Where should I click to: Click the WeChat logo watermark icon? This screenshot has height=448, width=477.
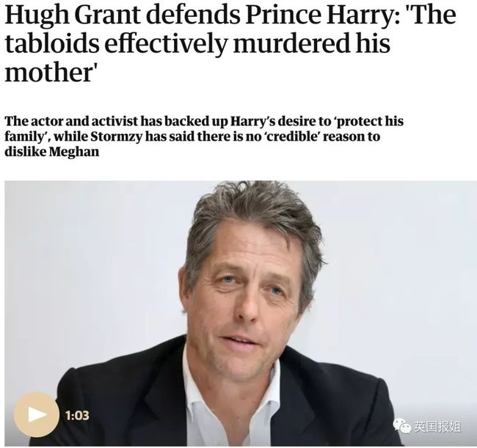coord(402,425)
